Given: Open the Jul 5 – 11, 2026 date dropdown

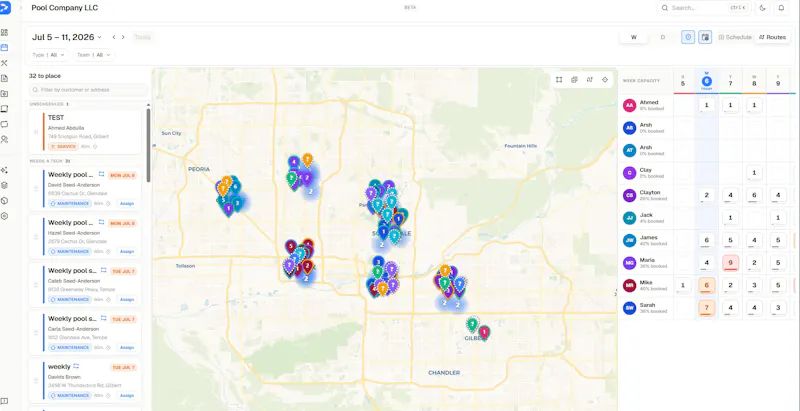Looking at the screenshot, I should pos(66,37).
